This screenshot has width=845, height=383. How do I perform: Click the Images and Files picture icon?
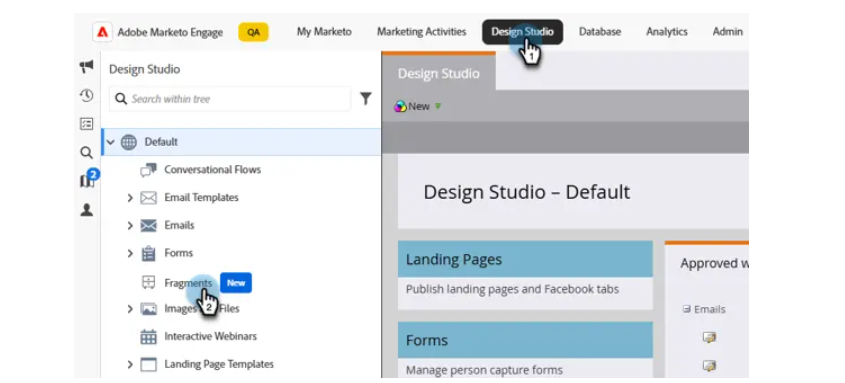tap(148, 309)
